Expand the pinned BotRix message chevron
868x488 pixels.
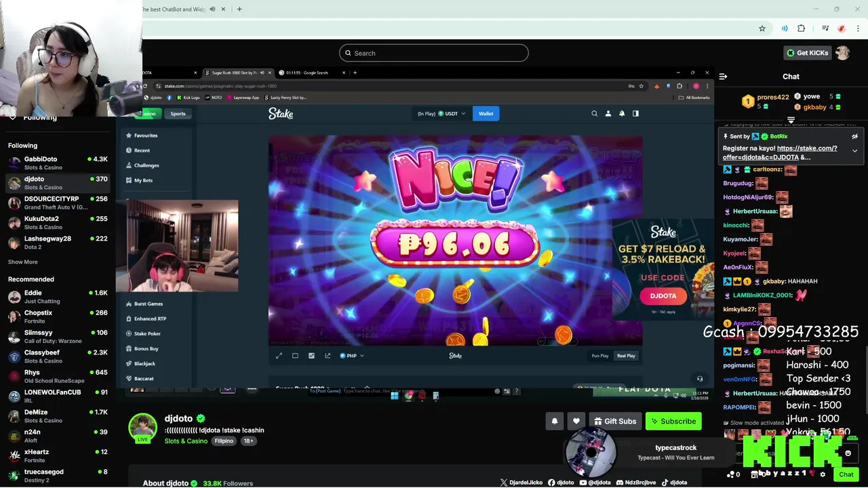click(x=854, y=150)
